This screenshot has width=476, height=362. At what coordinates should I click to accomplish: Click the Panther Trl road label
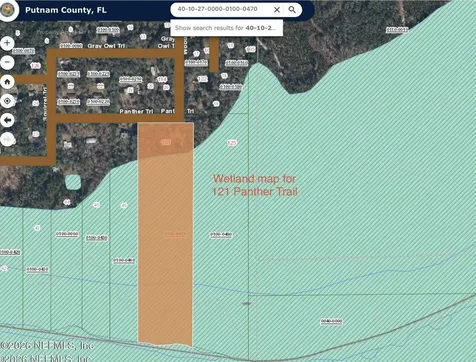tap(136, 111)
